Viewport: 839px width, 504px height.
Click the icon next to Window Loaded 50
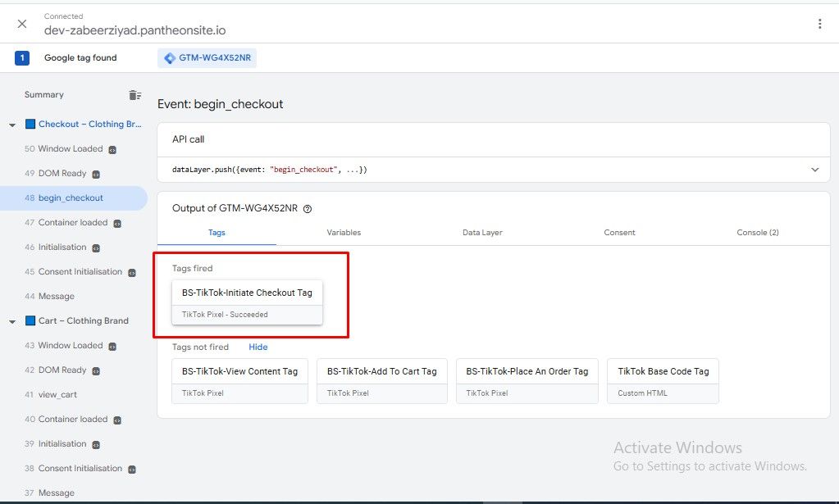point(112,150)
